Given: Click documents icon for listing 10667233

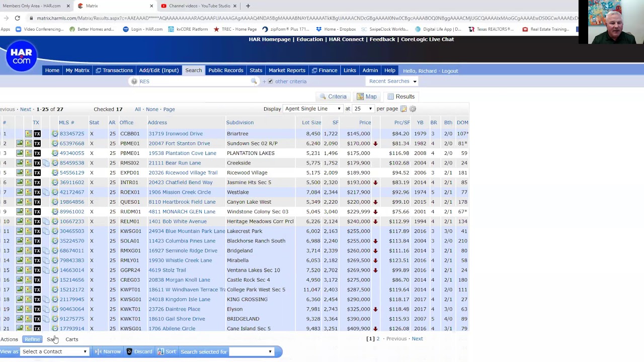Looking at the screenshot, I should coord(46,221).
